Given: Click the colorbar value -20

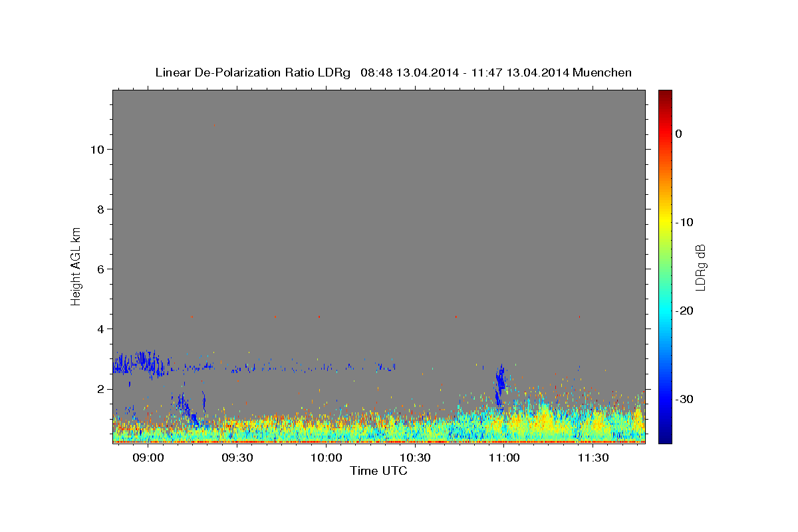Looking at the screenshot, I should pos(685,311).
